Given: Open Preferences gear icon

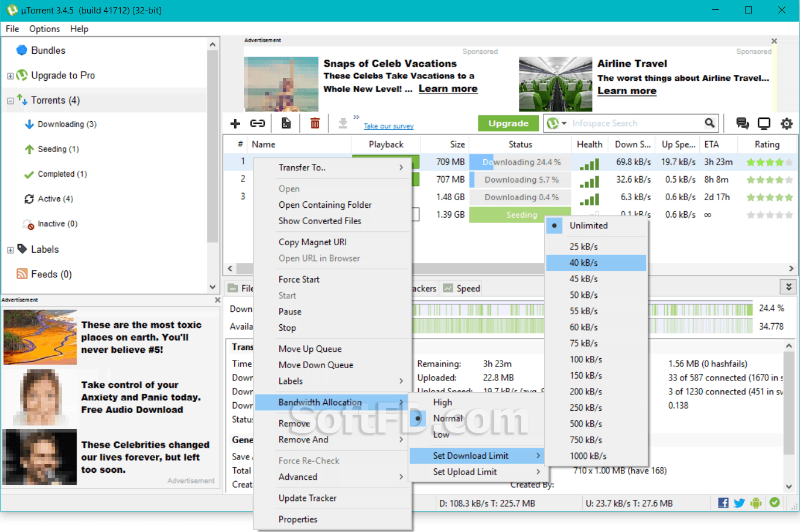Looking at the screenshot, I should pos(787,123).
